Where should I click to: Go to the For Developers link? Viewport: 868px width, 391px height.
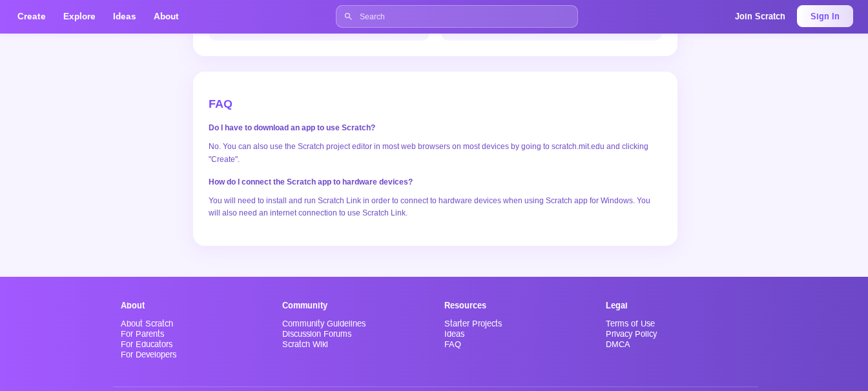click(149, 355)
